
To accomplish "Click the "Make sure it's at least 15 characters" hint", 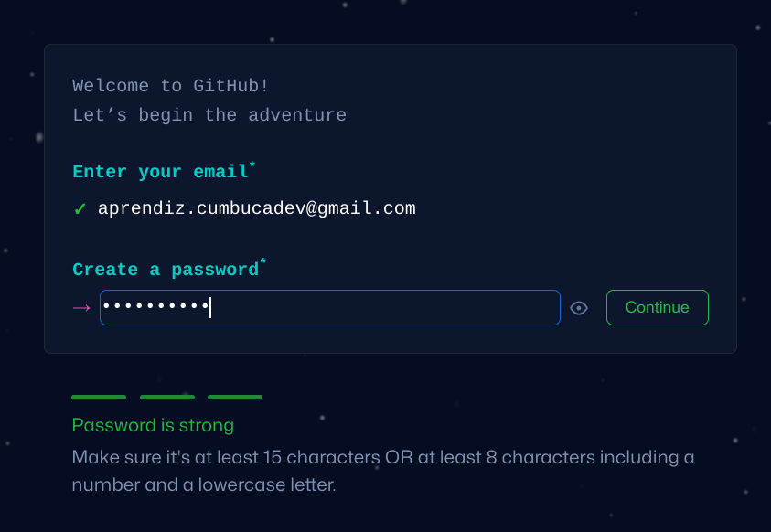I will click(382, 456).
